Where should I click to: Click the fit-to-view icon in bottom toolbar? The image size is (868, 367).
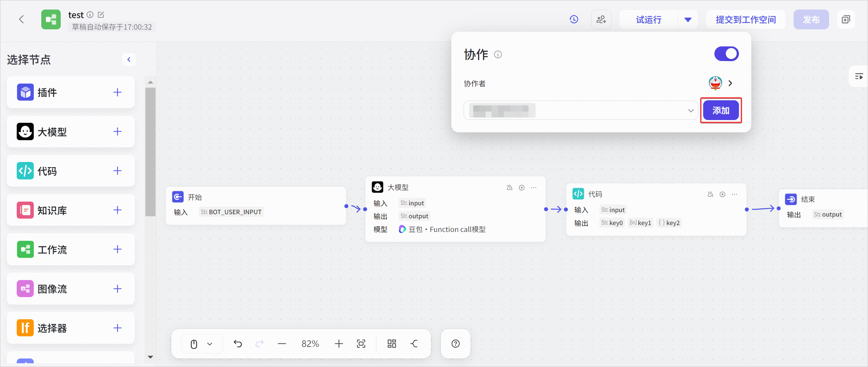pos(361,343)
